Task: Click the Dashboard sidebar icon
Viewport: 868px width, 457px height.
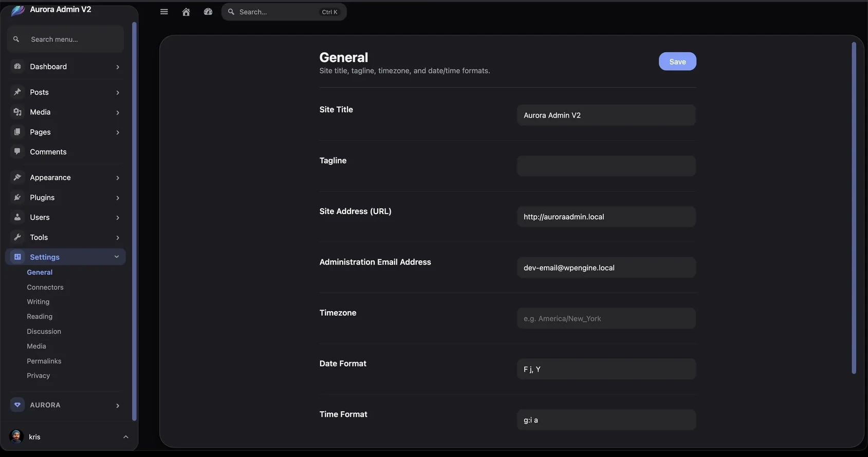Action: tap(17, 66)
